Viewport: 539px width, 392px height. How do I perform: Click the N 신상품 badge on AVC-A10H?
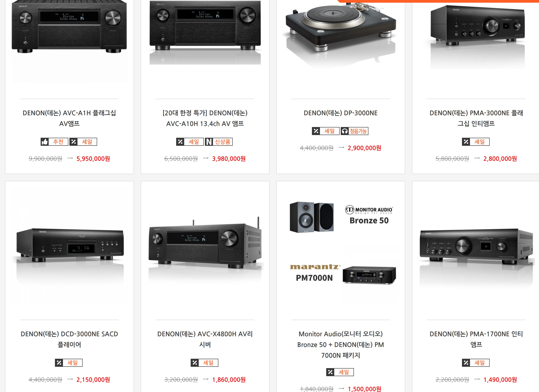219,142
